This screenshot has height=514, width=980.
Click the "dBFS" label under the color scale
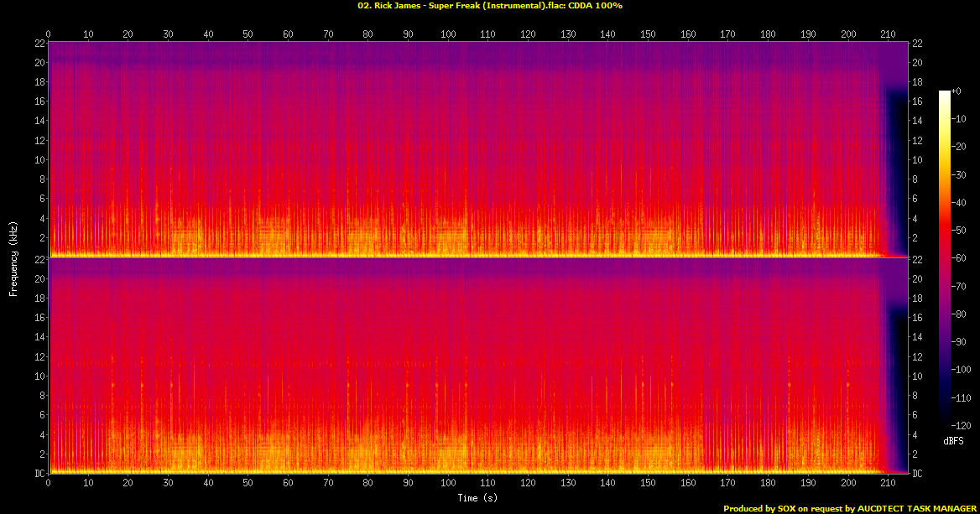coord(953,441)
